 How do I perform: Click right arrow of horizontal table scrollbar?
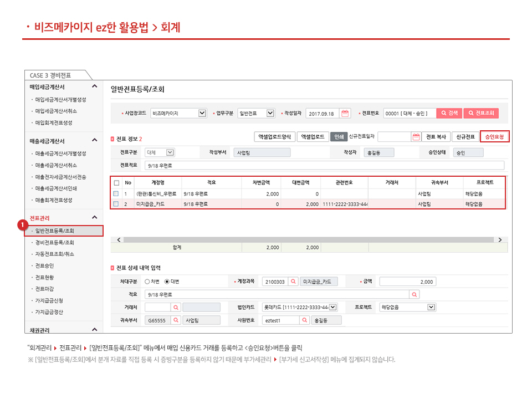coord(500,240)
